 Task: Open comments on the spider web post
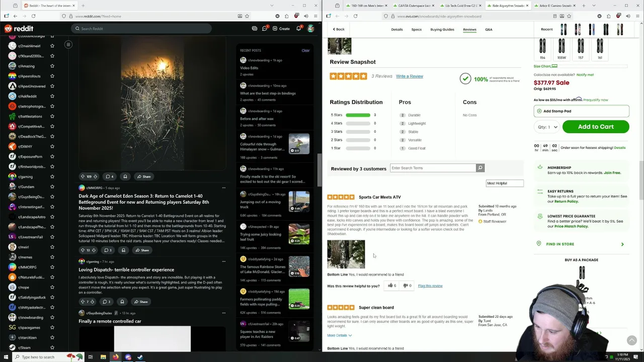pos(109,176)
